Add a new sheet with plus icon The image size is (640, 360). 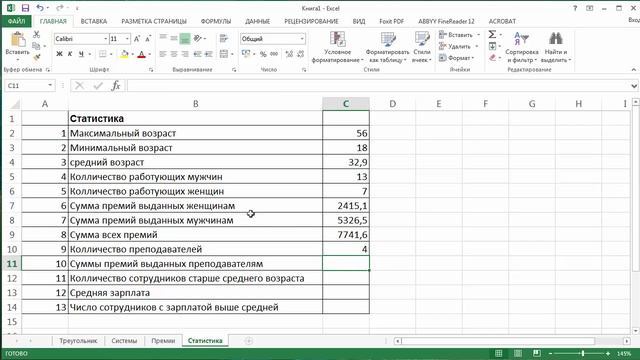pos(249,341)
